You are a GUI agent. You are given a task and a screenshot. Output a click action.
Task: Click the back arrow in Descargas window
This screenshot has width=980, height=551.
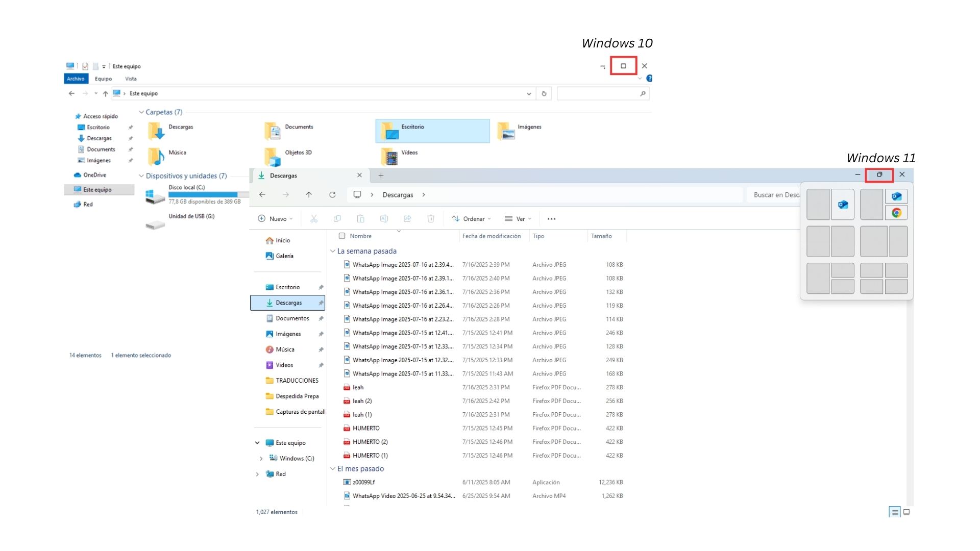[x=262, y=195]
